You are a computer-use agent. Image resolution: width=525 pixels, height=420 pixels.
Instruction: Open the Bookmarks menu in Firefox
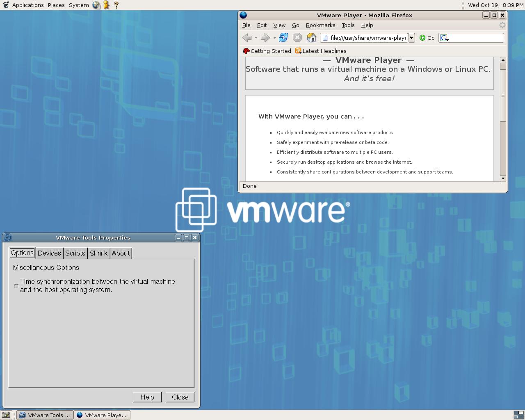coord(321,25)
